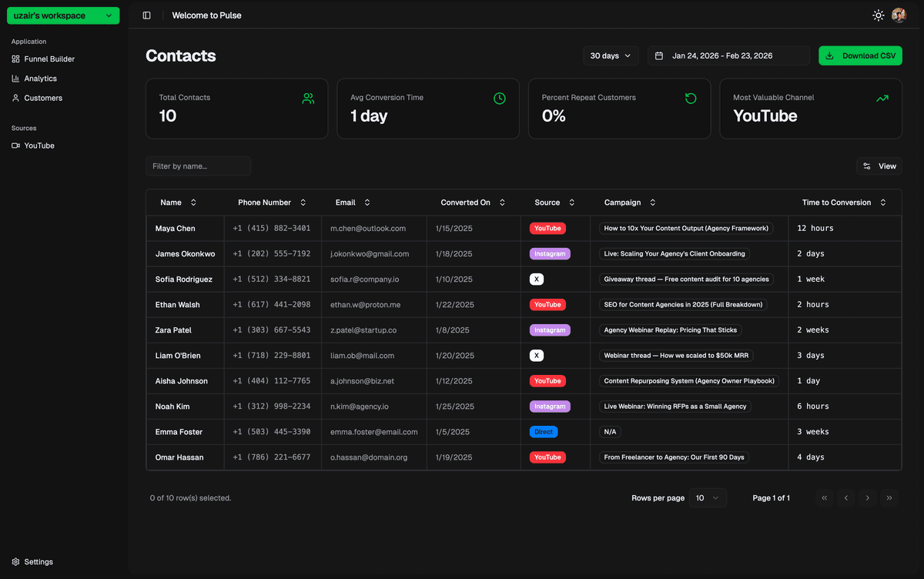
Task: Toggle the sidebar panel icon
Action: [x=147, y=15]
